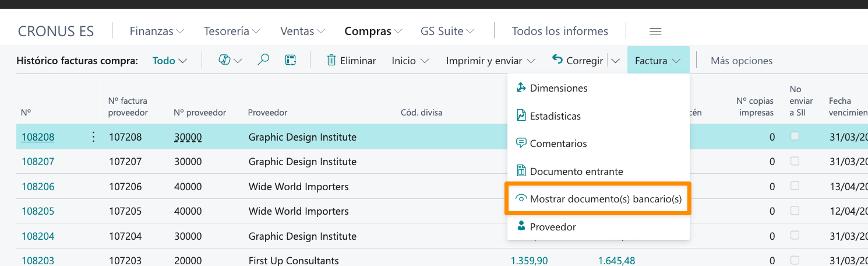Expand the arrow next to Corregir

pos(616,61)
